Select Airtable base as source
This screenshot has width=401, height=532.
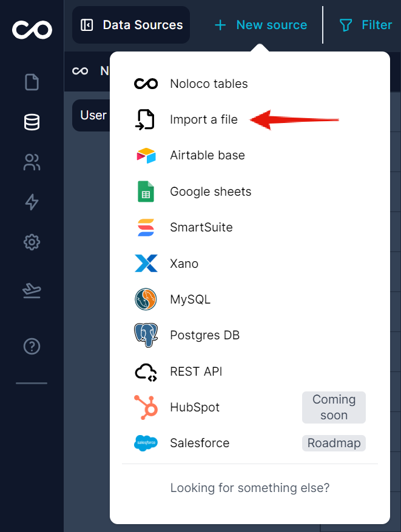click(x=207, y=155)
